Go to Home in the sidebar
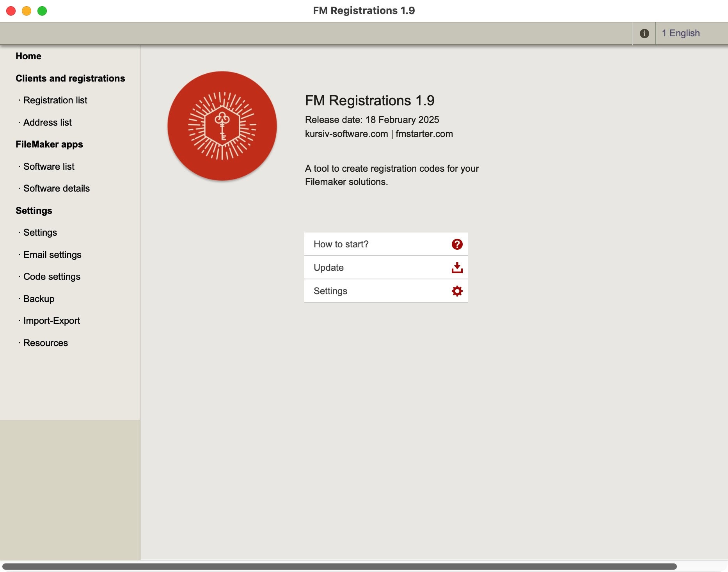 click(28, 56)
